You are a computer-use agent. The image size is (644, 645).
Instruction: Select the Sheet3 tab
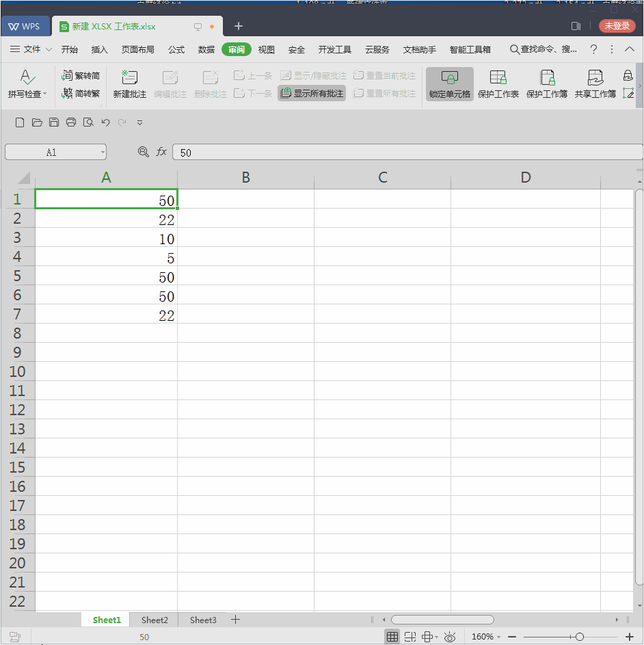coord(203,620)
